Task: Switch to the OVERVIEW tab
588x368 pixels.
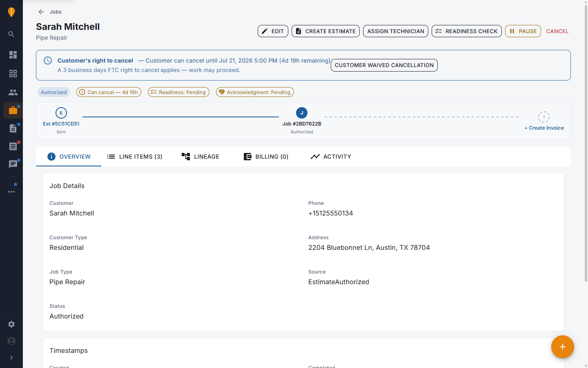Action: click(x=69, y=157)
